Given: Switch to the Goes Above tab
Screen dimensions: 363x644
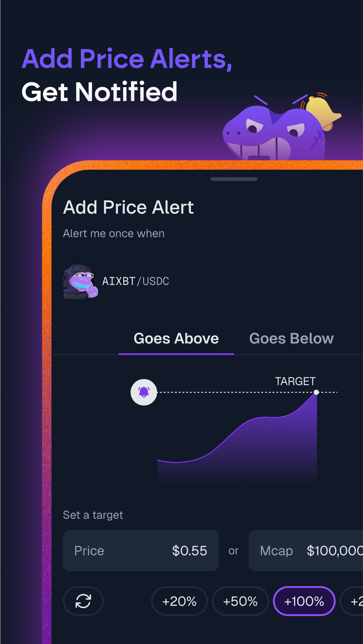Looking at the screenshot, I should click(176, 339).
